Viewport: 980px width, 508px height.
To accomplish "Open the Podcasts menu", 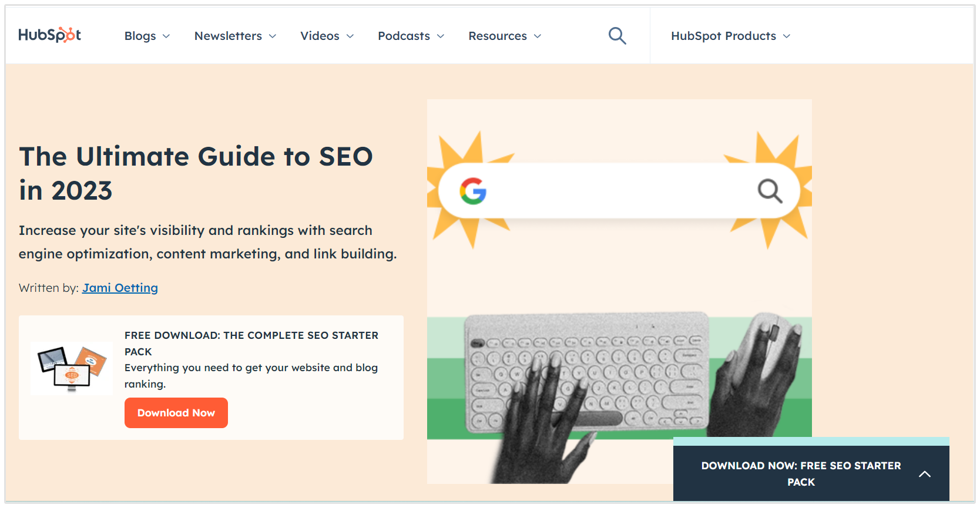I will pos(411,36).
